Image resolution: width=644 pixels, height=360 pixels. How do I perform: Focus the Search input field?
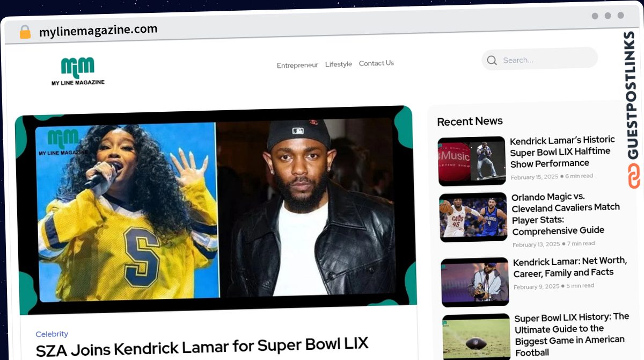pyautogui.click(x=539, y=59)
